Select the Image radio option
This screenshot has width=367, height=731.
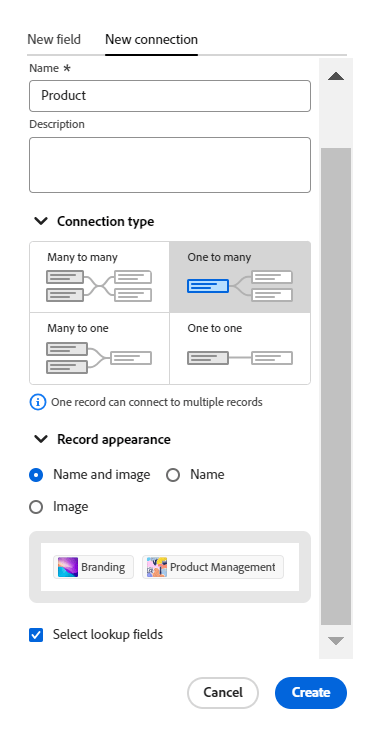point(36,507)
